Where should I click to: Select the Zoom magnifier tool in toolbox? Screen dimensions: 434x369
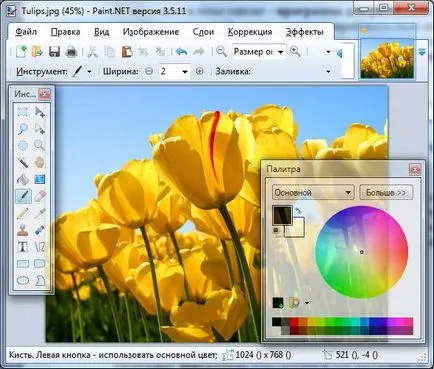pos(40,146)
